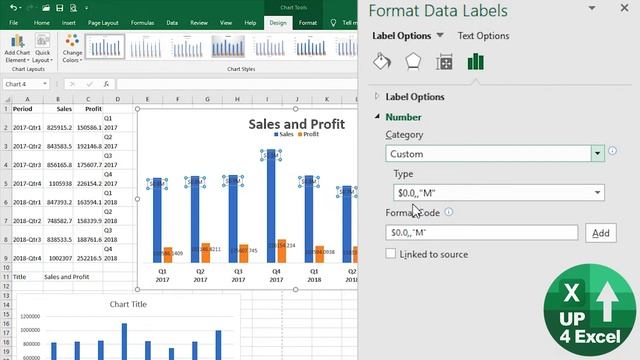Select column A header

point(27,99)
